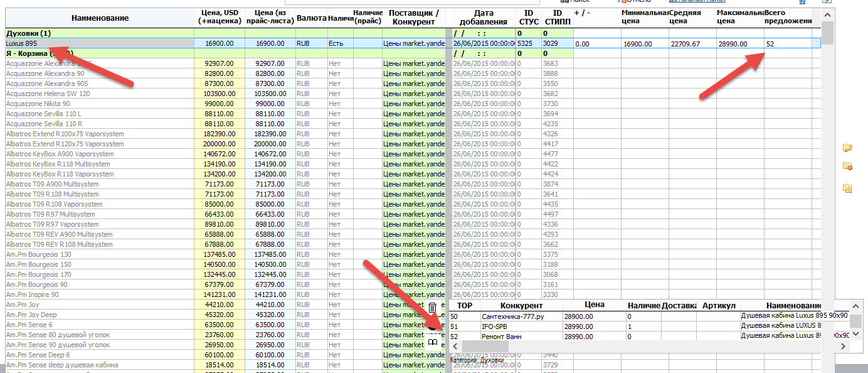Click competitor popup horizontal scroll right arrow
This screenshot has width=868, height=373.
(844, 347)
